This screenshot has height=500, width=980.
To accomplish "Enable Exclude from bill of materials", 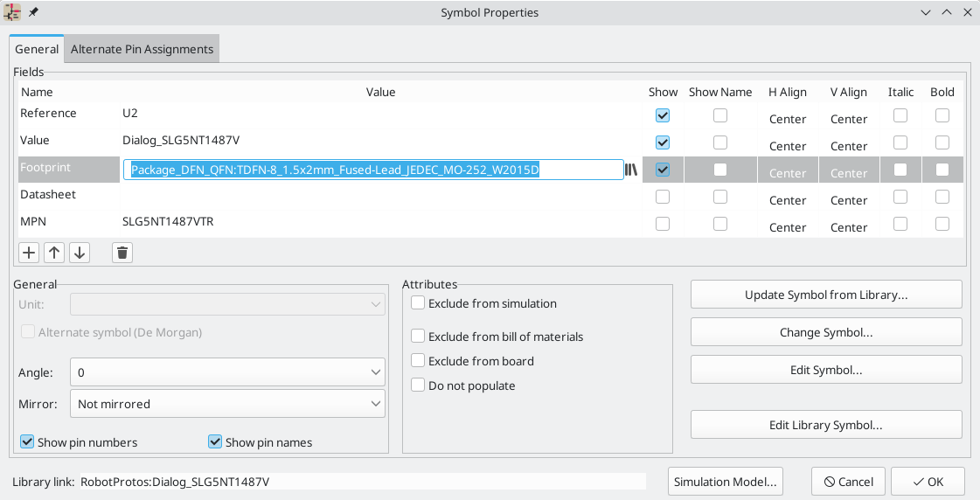I will tap(419, 337).
